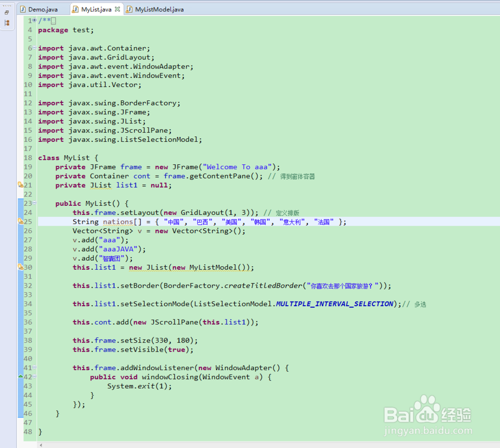Click the collapsed comment placeholder box on line 1
The height and width of the screenshot is (448, 500).
point(53,20)
